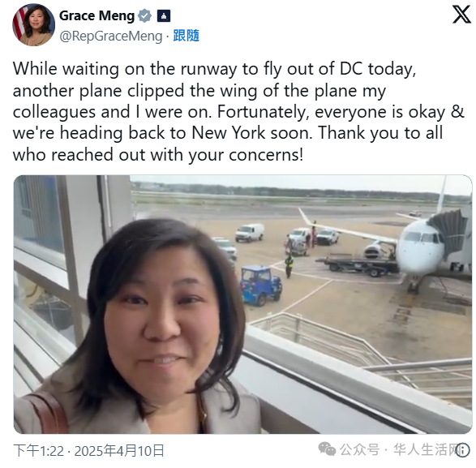Click the first line of the tweet text
The image size is (476, 468).
[x=214, y=69]
